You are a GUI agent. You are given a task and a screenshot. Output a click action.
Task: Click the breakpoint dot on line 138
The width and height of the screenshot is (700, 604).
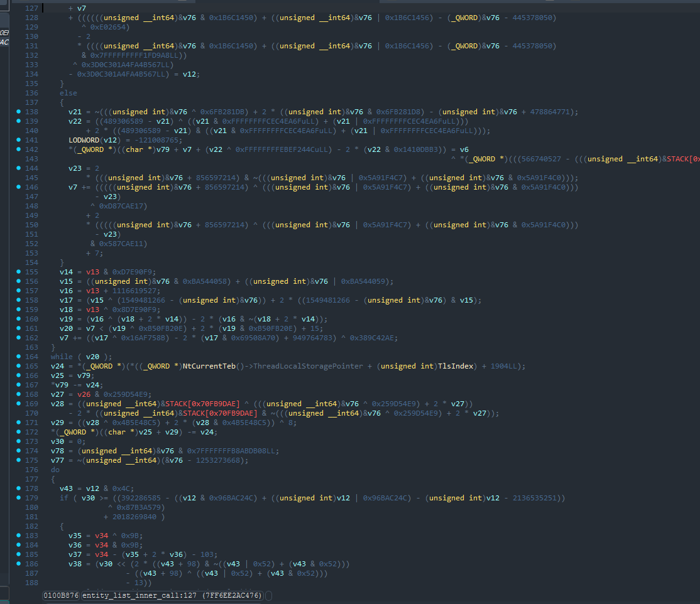pyautogui.click(x=19, y=112)
